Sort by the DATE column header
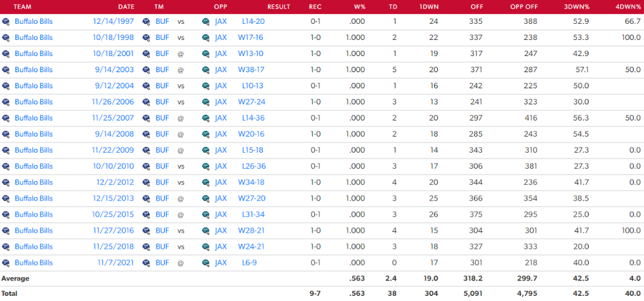This screenshot has width=644, height=301. click(x=126, y=7)
